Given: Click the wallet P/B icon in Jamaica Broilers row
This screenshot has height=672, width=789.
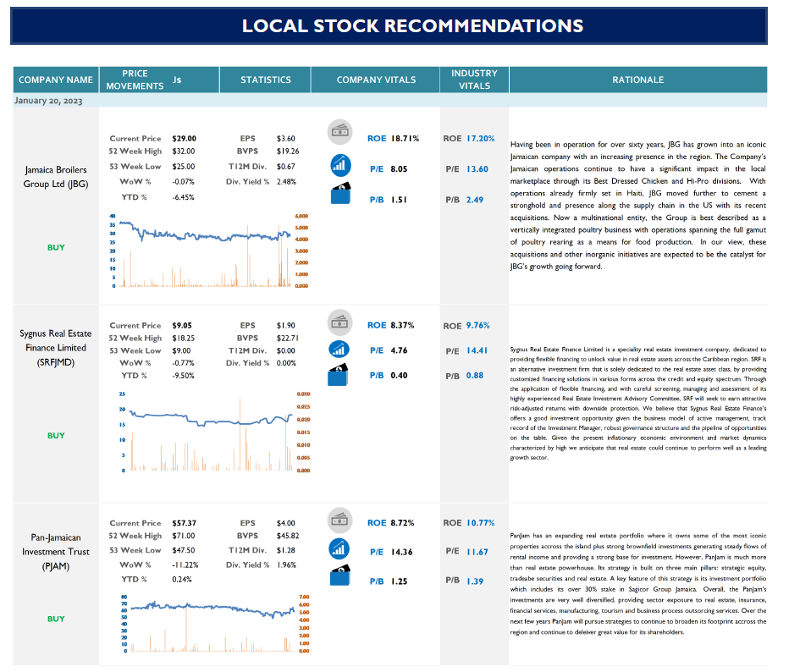Looking at the screenshot, I should click(x=340, y=194).
